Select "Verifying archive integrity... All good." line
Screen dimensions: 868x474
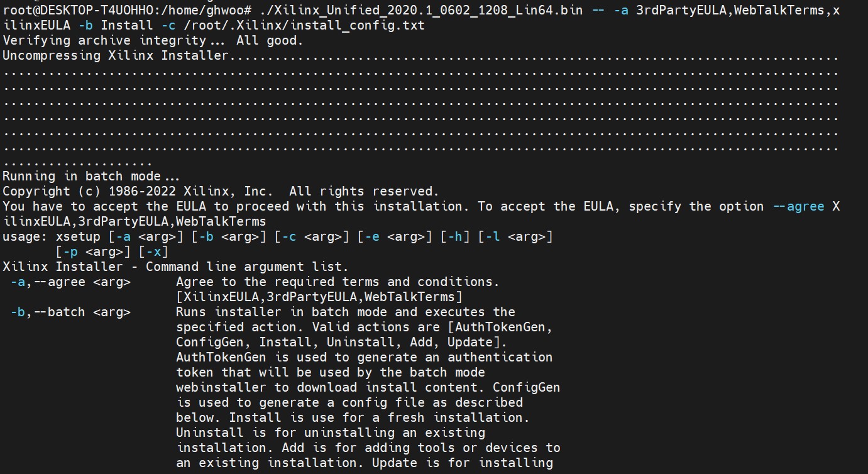coord(153,41)
